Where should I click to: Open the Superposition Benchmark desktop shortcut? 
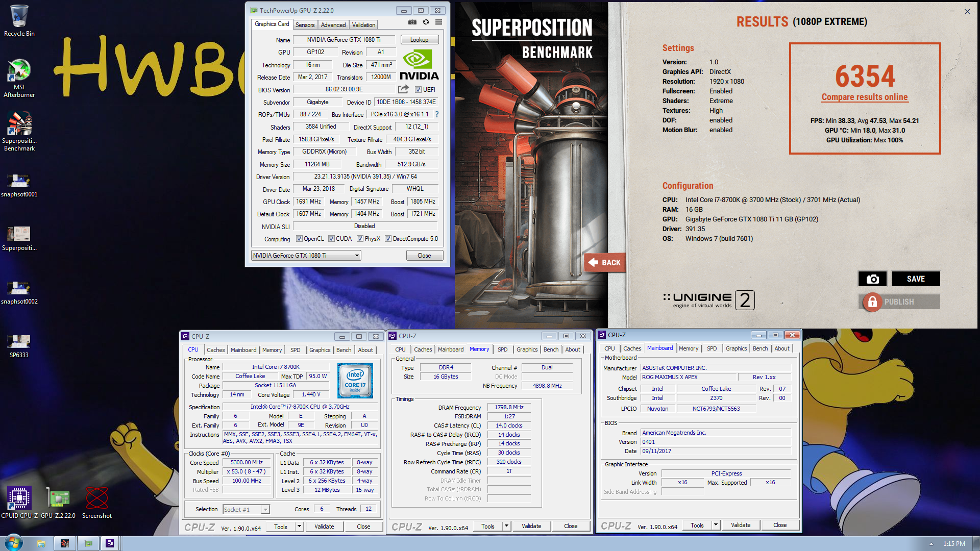19,132
